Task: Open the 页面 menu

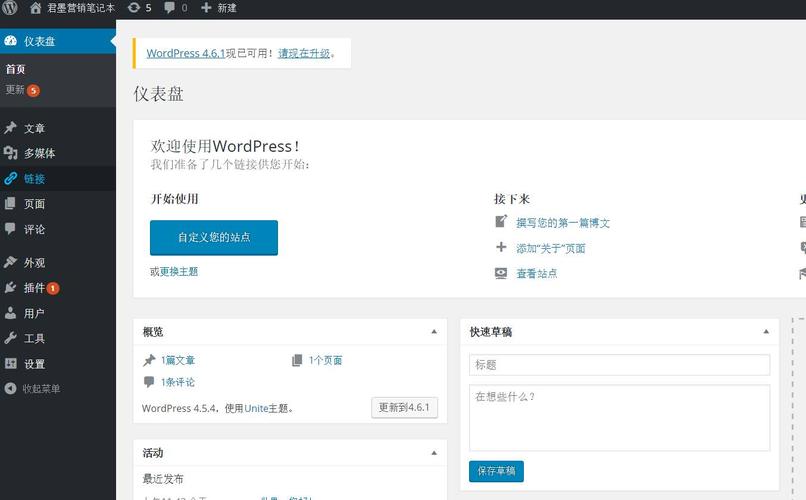Action: pyautogui.click(x=58, y=203)
